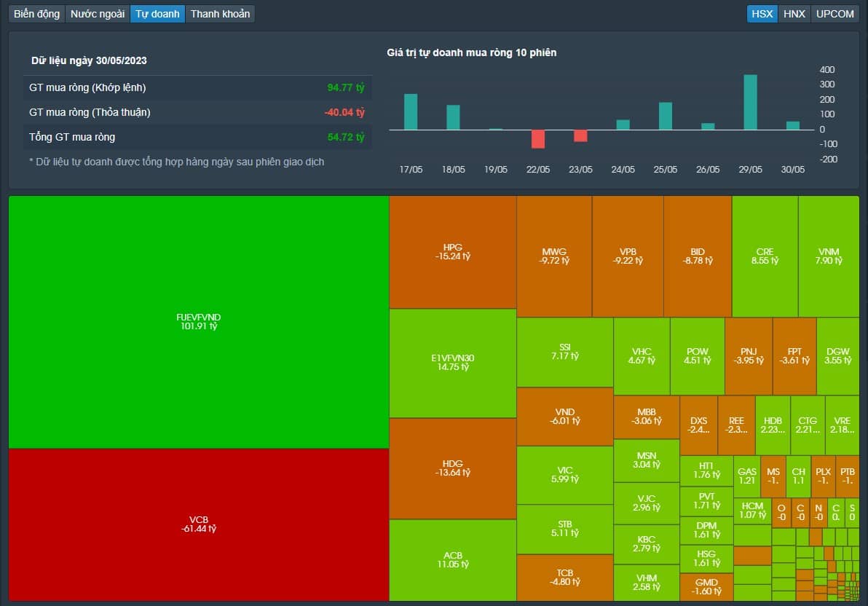The image size is (868, 606).
Task: Select the PNJ -3.95 tỷ cell
Action: pyautogui.click(x=749, y=356)
